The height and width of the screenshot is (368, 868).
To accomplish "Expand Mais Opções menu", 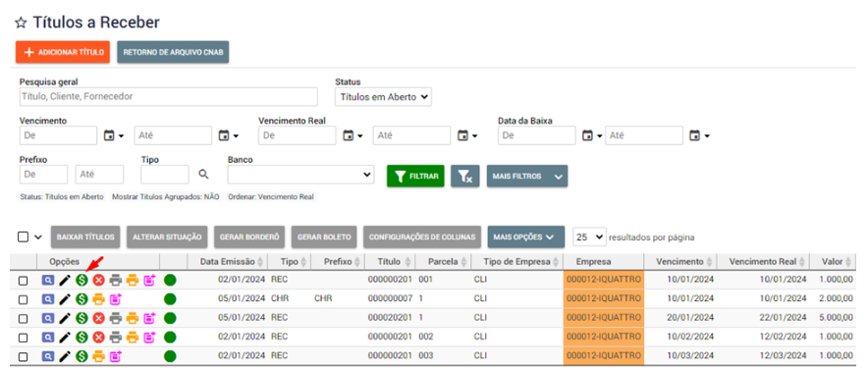I will pos(526,237).
